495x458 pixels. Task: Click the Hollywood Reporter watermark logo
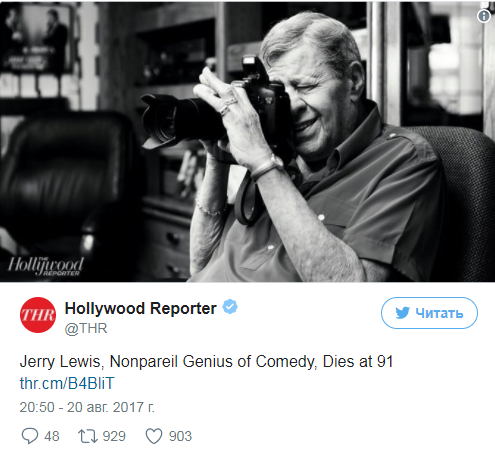(46, 266)
